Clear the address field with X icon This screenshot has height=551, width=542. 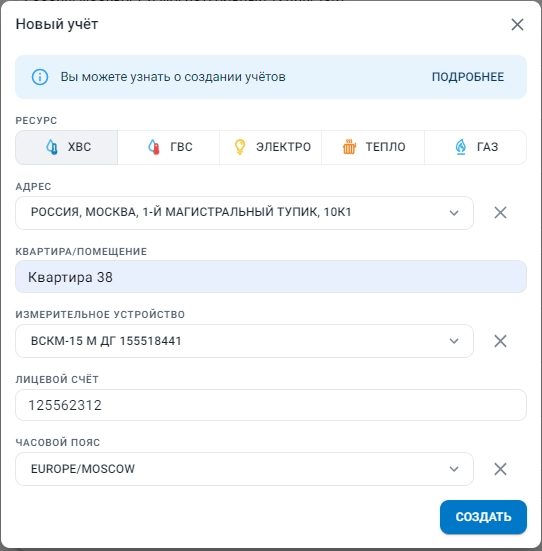(500, 213)
